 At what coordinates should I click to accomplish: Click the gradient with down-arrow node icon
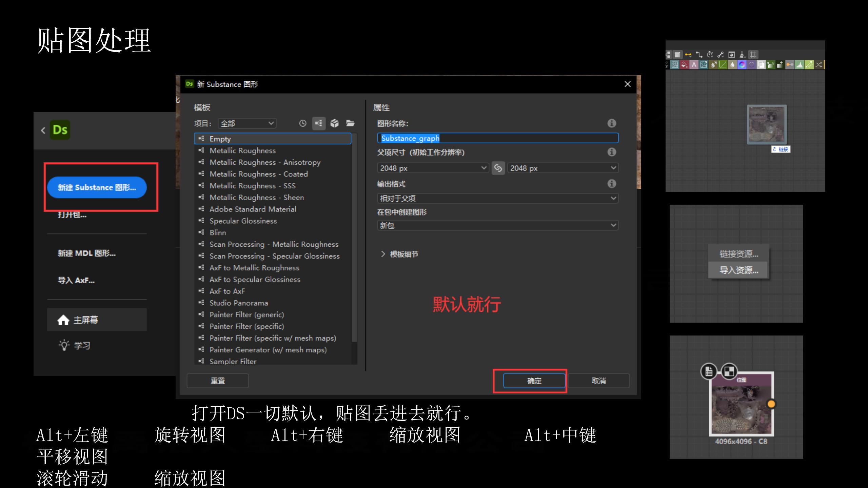tap(780, 64)
